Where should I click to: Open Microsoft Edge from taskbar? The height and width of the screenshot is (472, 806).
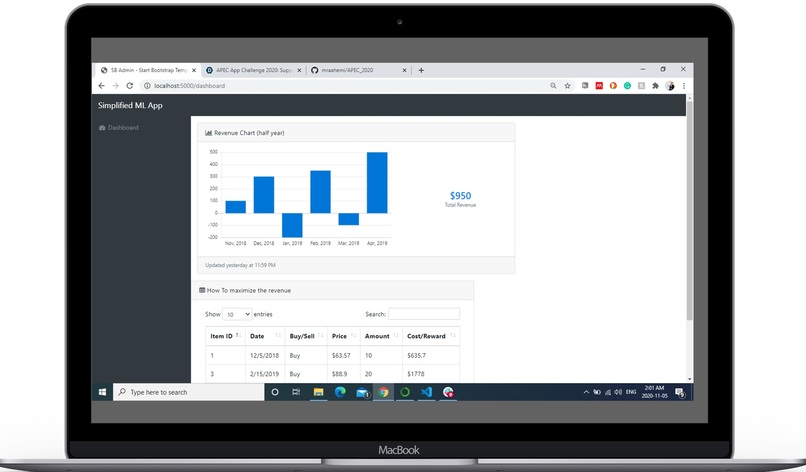click(x=340, y=392)
